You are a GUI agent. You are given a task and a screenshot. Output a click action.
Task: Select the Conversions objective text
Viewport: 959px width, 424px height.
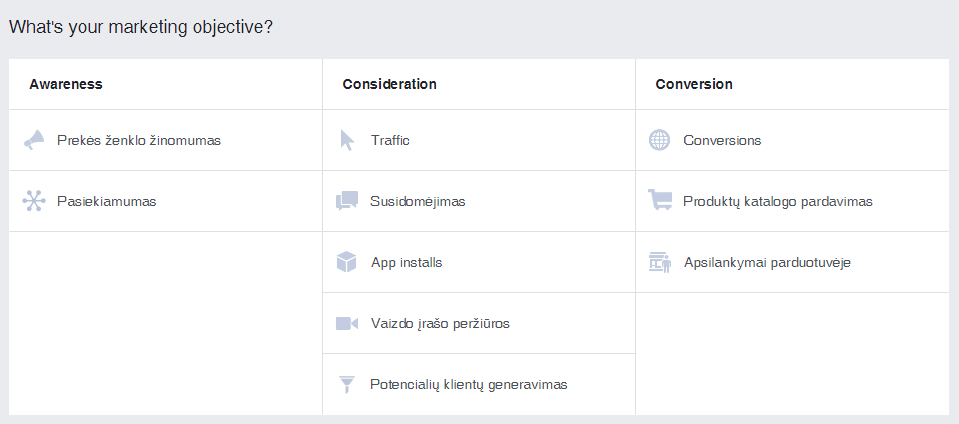(x=722, y=140)
